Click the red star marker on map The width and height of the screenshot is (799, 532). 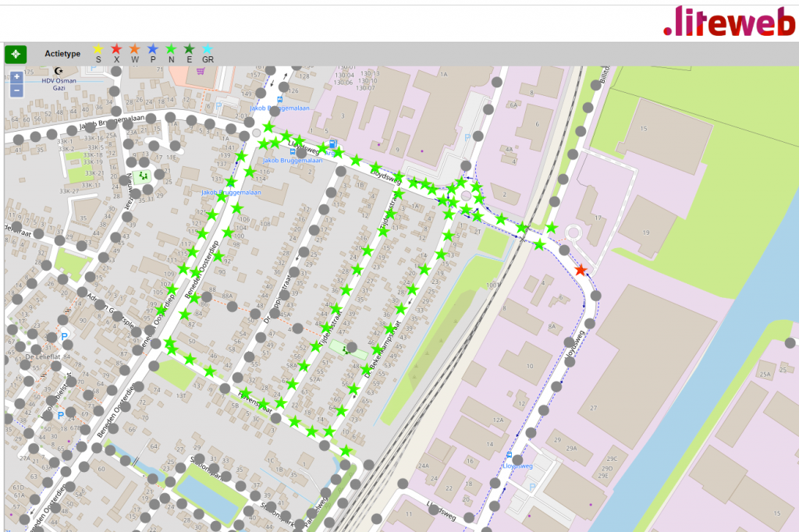(x=581, y=270)
